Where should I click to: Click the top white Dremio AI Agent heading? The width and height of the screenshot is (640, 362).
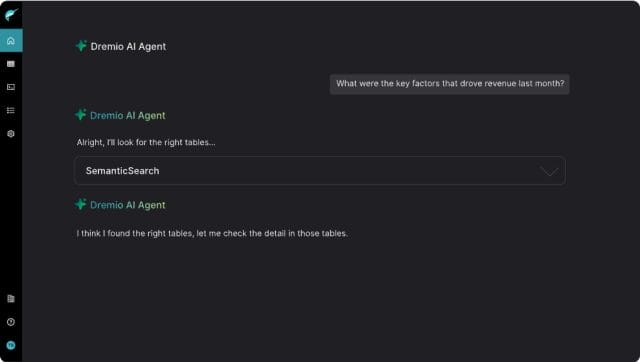(128, 47)
